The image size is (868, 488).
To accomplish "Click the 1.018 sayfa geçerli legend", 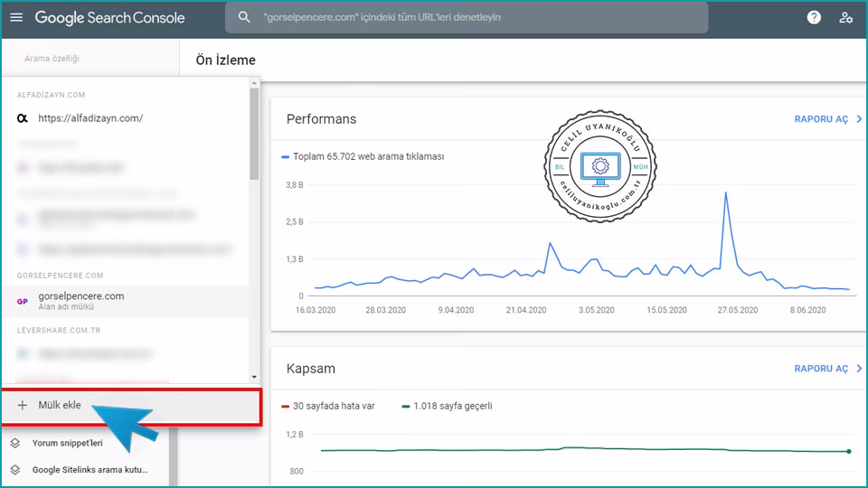I will (x=447, y=406).
